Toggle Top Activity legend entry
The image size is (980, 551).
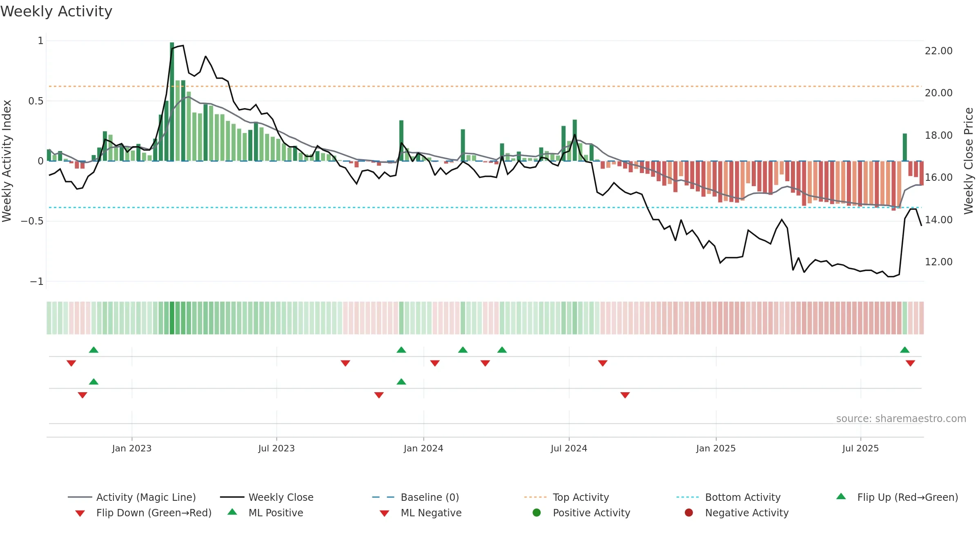point(566,497)
